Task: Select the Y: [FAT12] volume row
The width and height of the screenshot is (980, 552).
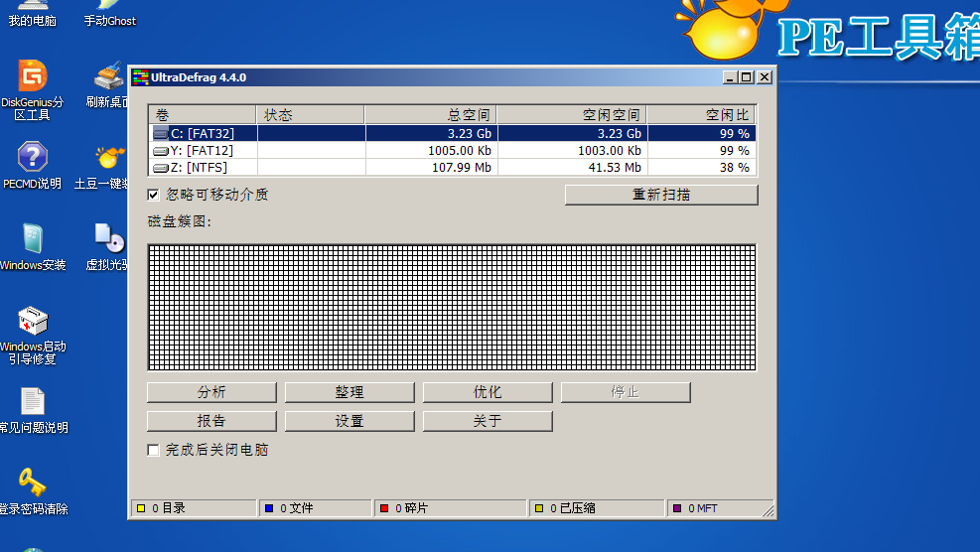Action: pos(453,151)
